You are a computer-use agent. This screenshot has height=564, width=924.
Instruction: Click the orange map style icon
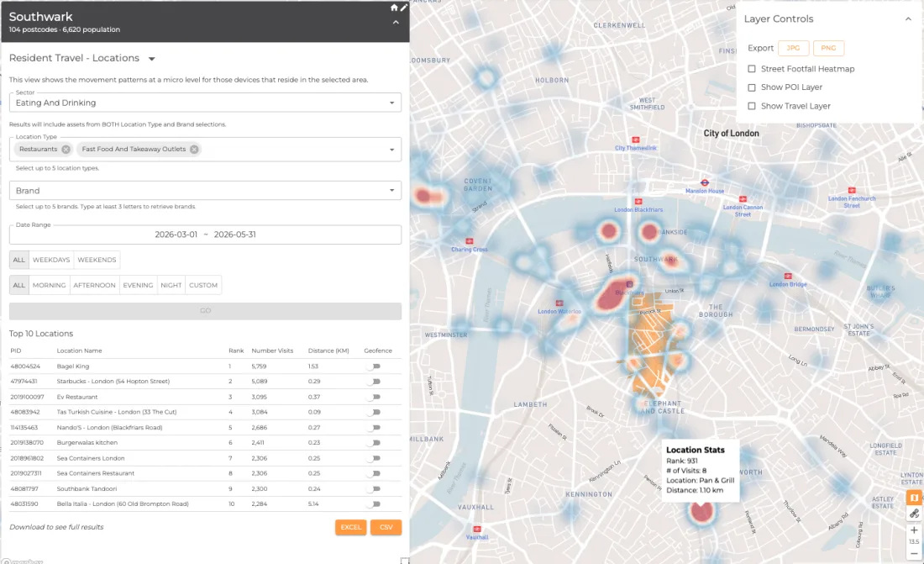click(914, 498)
